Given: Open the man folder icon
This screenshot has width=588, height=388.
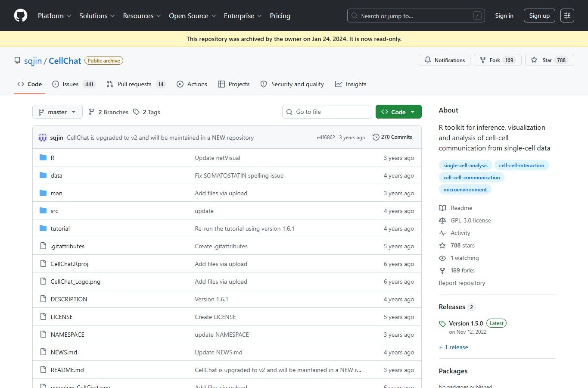Looking at the screenshot, I should coord(43,193).
